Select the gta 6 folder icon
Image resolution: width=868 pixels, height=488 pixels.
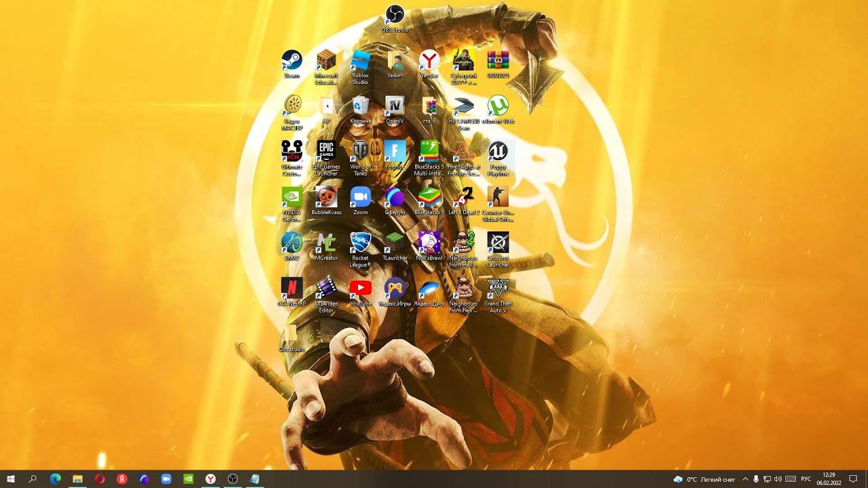[429, 110]
